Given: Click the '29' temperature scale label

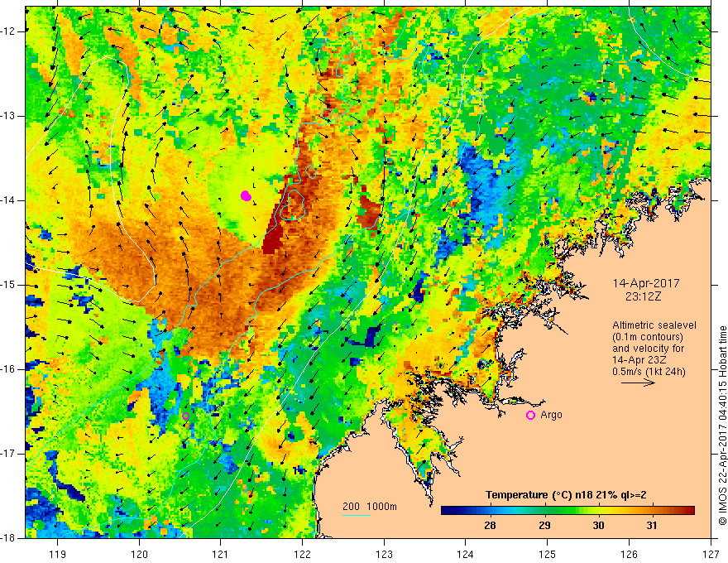Looking at the screenshot, I should pos(544,526).
